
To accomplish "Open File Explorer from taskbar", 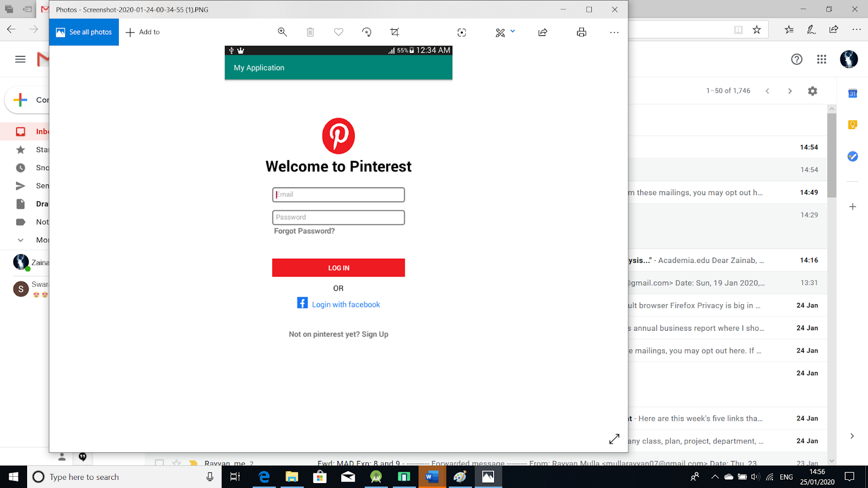I will (292, 477).
